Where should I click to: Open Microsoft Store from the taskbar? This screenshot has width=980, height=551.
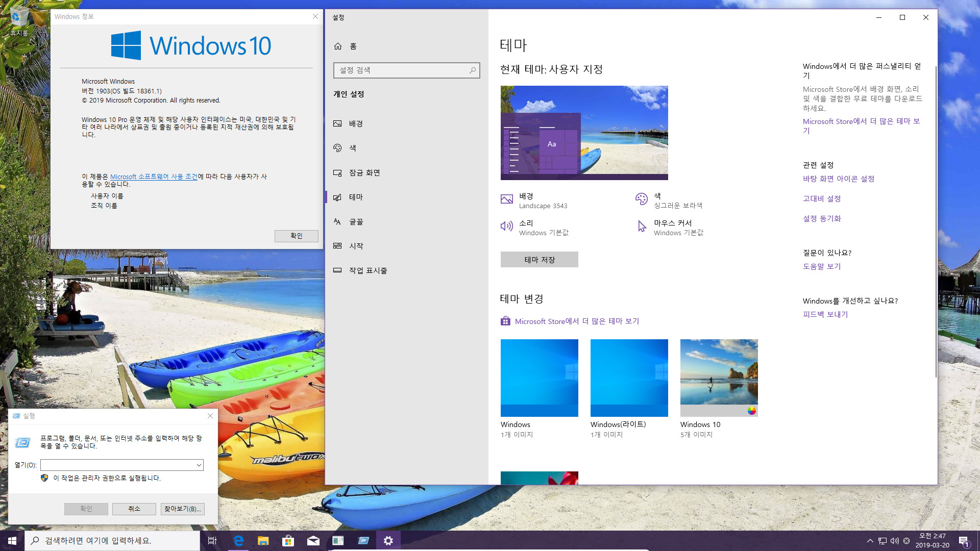click(288, 541)
